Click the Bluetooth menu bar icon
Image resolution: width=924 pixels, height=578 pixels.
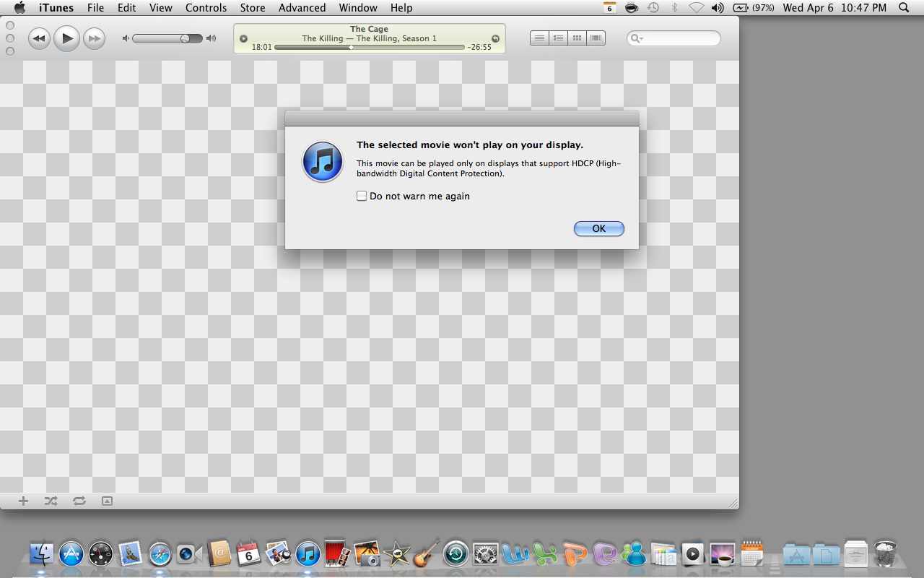pos(675,7)
